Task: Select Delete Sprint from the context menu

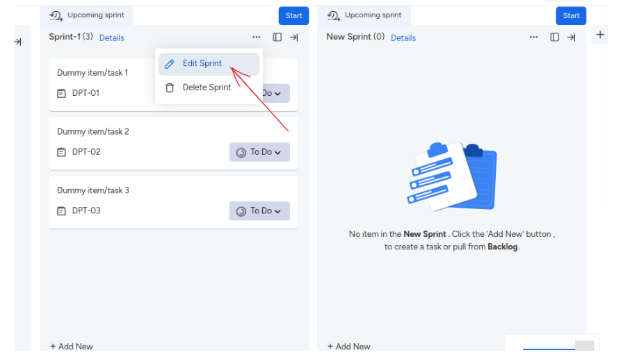Action: [206, 88]
